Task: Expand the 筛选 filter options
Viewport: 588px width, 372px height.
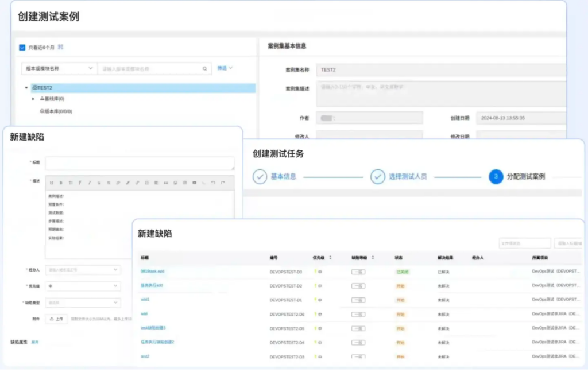Action: pos(225,68)
